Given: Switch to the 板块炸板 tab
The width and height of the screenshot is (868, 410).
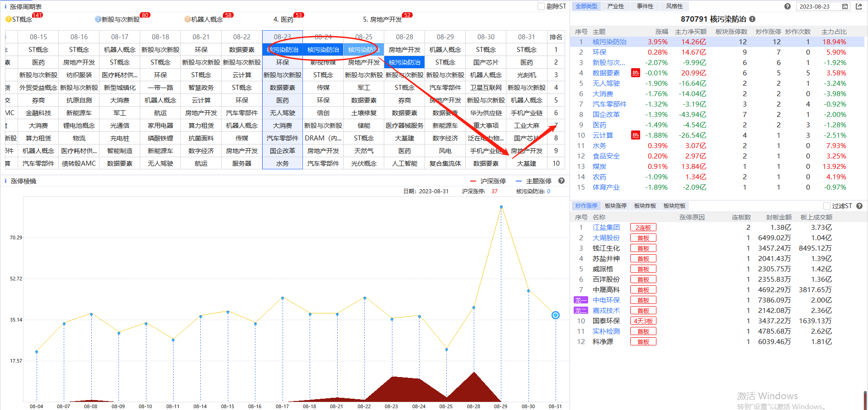Looking at the screenshot, I should pyautogui.click(x=645, y=206).
